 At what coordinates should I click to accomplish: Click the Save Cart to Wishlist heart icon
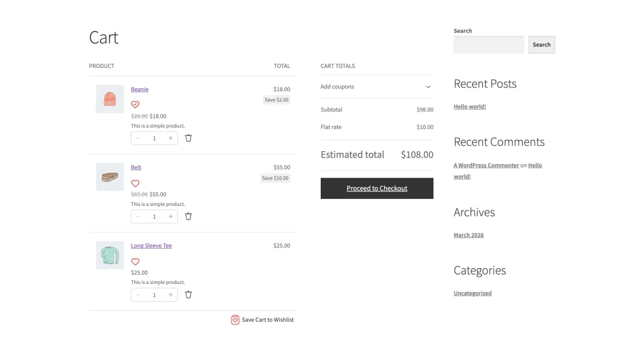point(235,320)
